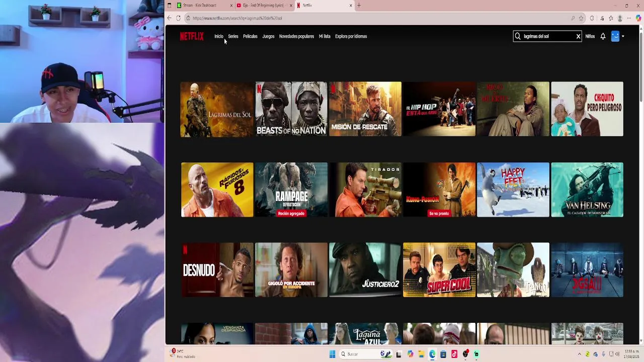Go back with browser back arrow
This screenshot has width=644, height=362.
pyautogui.click(x=169, y=18)
